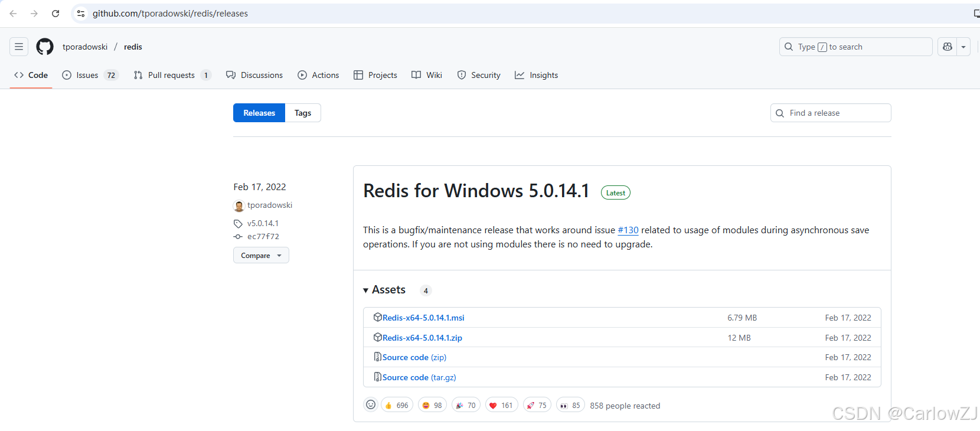Open the Security tab
The image size is (980, 431).
pos(479,75)
